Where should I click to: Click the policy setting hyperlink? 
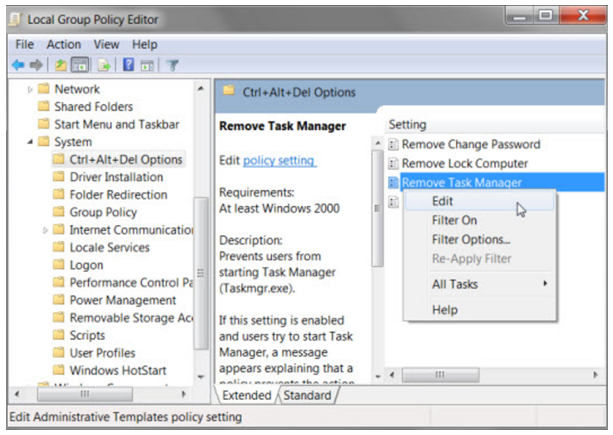[x=279, y=160]
